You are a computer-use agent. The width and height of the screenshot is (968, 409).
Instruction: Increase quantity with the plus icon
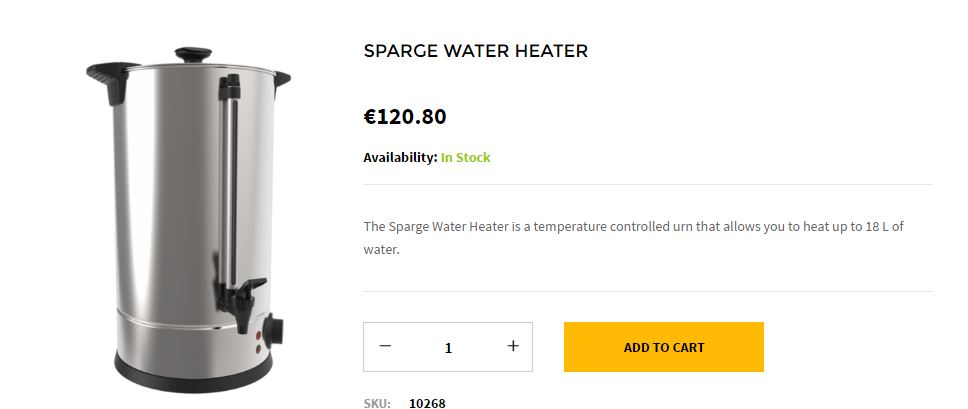[513, 347]
